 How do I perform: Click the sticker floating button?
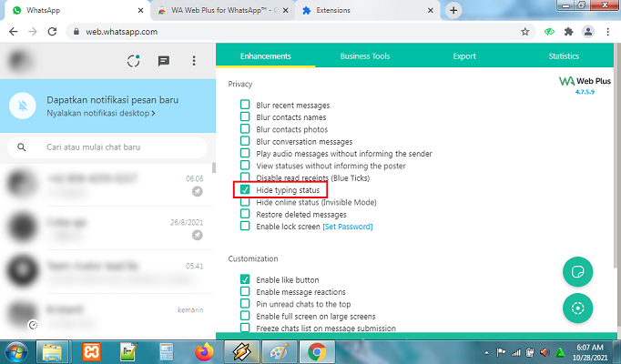[578, 272]
